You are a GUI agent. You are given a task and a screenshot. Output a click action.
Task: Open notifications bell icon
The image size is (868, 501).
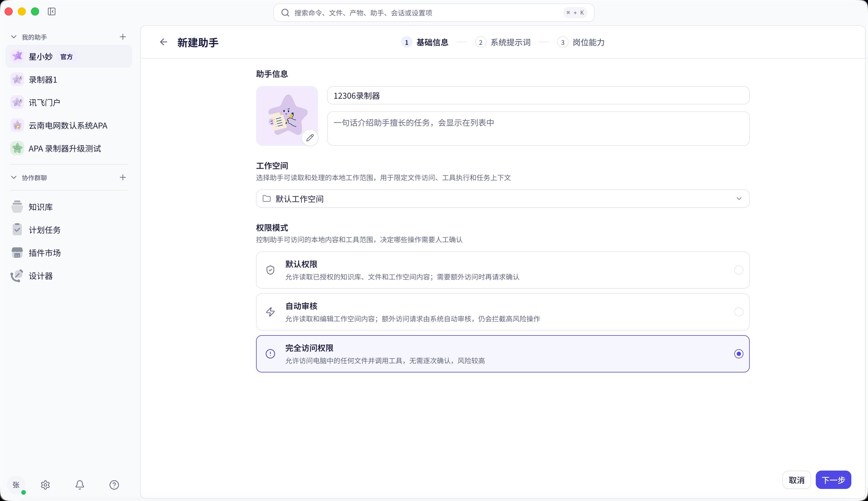(80, 485)
